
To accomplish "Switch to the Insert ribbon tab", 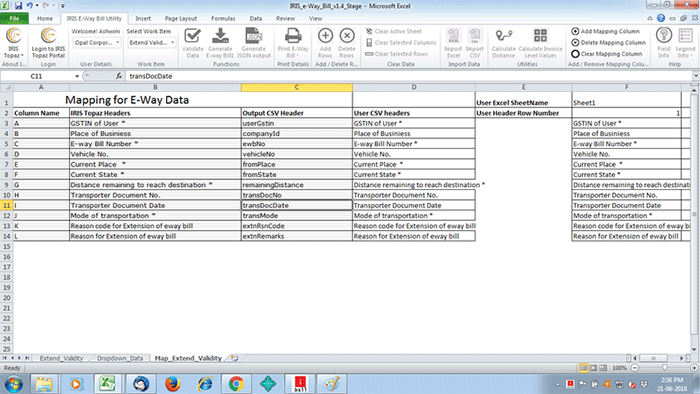I will coord(143,18).
